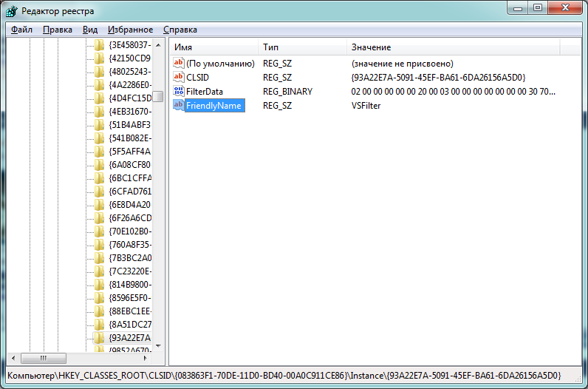Viewport: 588px width, 389px height.
Task: Click the folder icon of {6E8D4A20 key
Action: point(99,205)
